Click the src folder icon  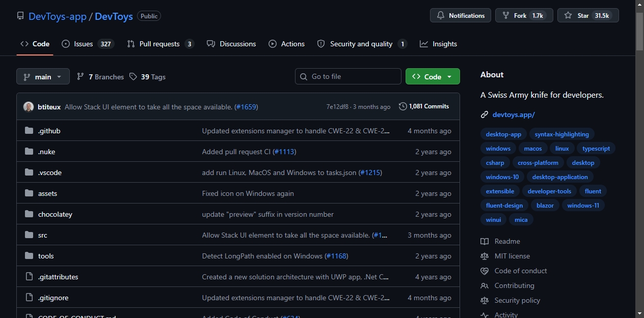29,235
